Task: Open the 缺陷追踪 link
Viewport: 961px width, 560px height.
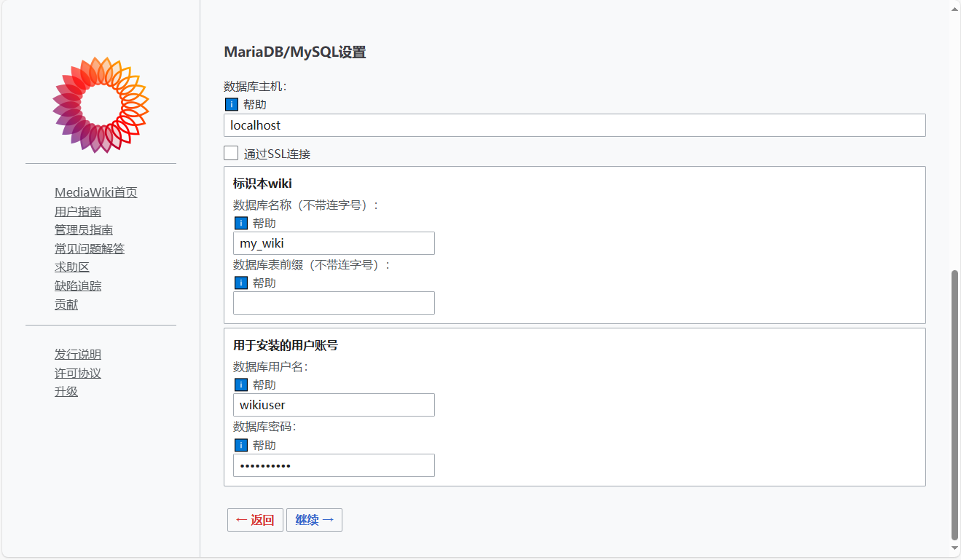Action: click(x=78, y=285)
